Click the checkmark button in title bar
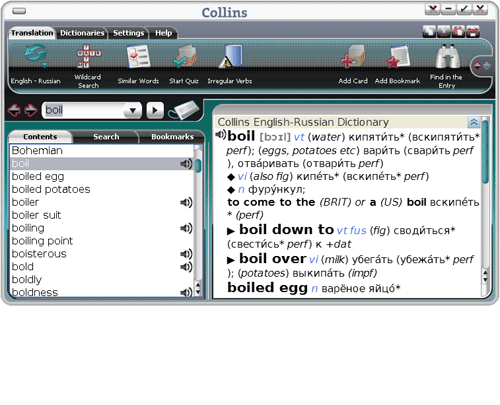 tap(464, 9)
